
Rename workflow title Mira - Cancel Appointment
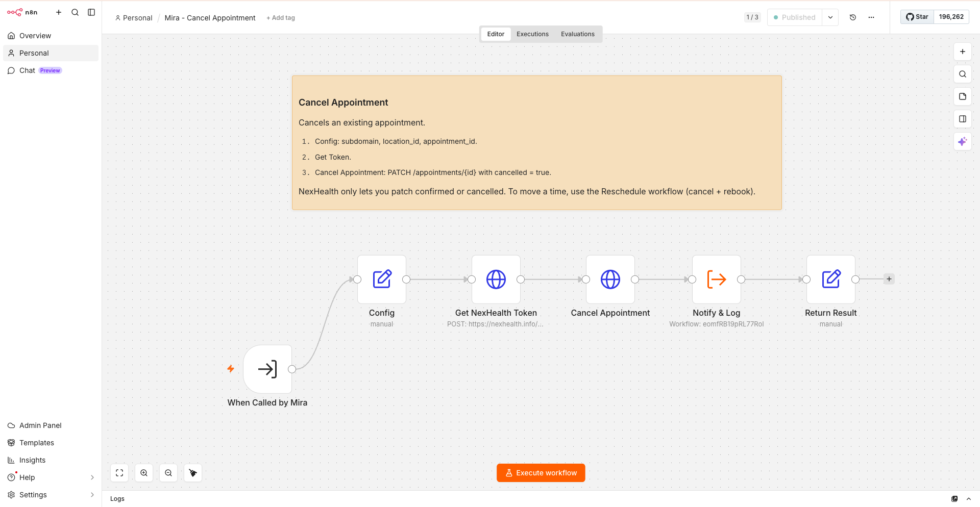pyautogui.click(x=210, y=18)
